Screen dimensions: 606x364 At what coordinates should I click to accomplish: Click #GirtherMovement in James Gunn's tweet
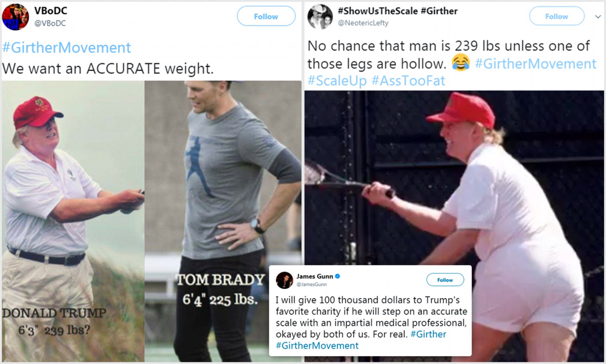pyautogui.click(x=317, y=346)
